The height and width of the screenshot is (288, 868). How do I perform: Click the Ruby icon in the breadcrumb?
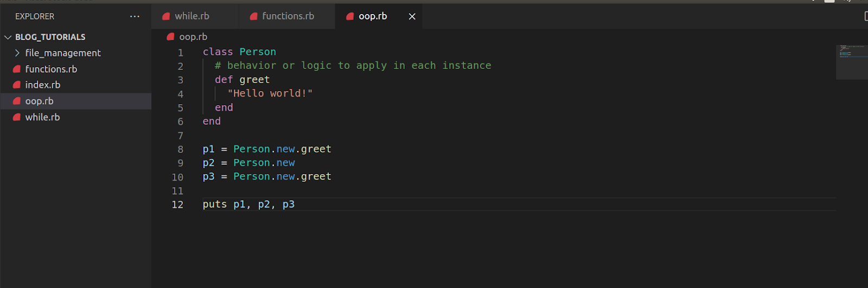point(170,36)
